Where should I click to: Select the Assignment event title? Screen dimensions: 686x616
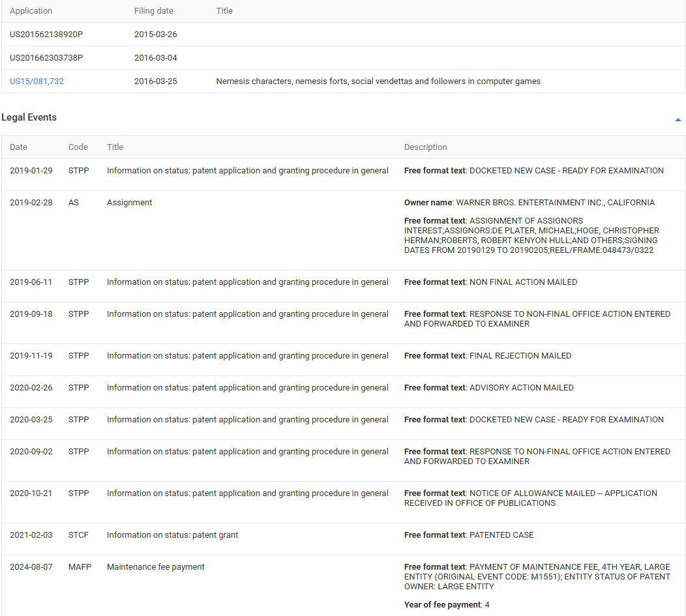tap(130, 203)
